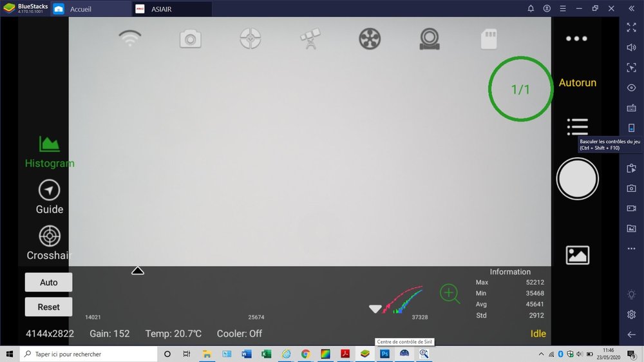Open the filter wheel settings icon

[x=370, y=39]
